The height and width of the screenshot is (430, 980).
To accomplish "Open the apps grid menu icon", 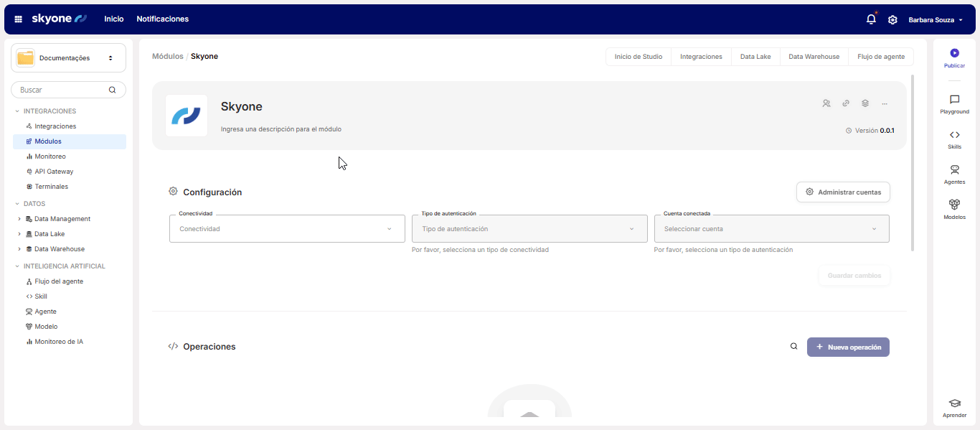I will (19, 19).
